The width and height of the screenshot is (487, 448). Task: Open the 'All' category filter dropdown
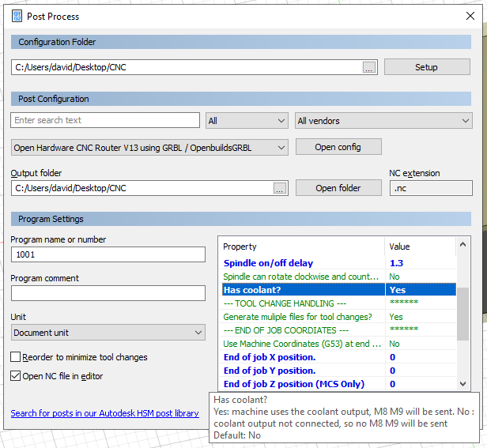246,121
